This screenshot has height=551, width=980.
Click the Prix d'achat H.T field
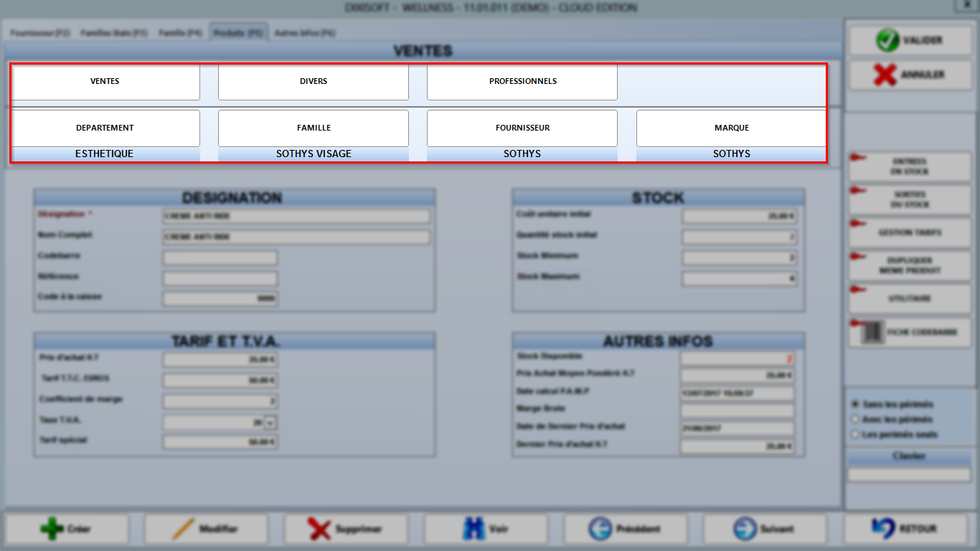tap(220, 360)
